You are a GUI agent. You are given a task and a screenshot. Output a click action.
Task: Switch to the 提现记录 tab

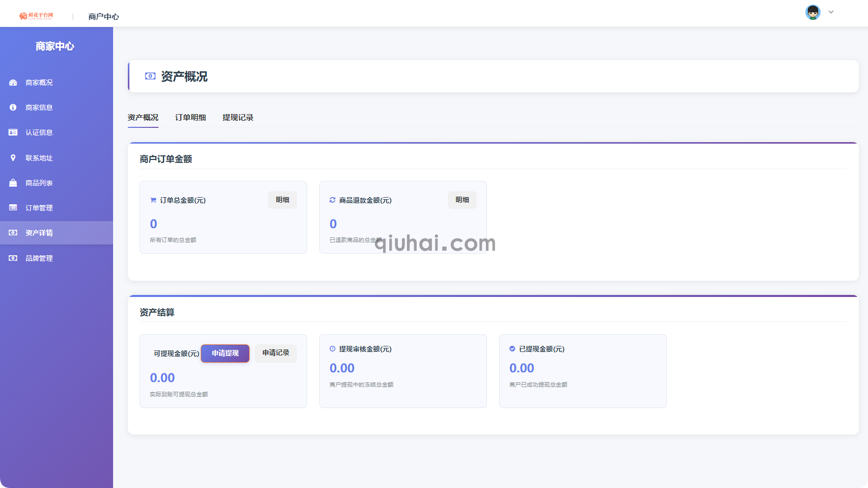point(238,118)
